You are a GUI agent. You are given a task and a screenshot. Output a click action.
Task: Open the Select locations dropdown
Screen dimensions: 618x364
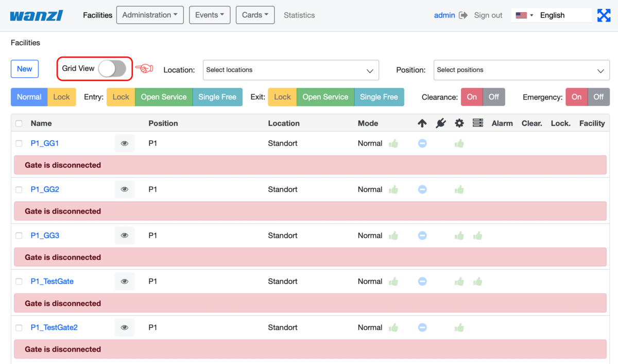(x=290, y=70)
